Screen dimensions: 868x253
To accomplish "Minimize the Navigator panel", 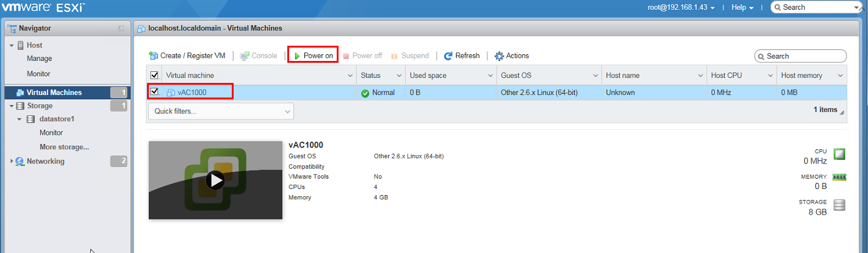I will point(121,28).
